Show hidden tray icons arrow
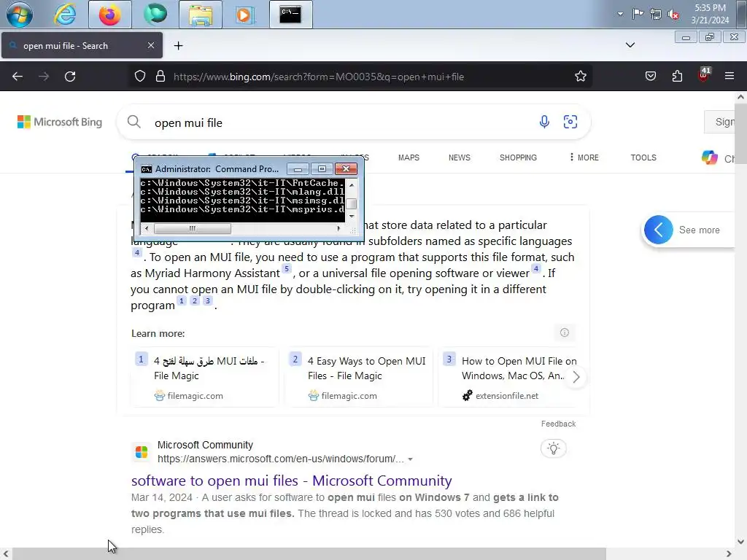Screen dimensions: 747x560 point(620,14)
